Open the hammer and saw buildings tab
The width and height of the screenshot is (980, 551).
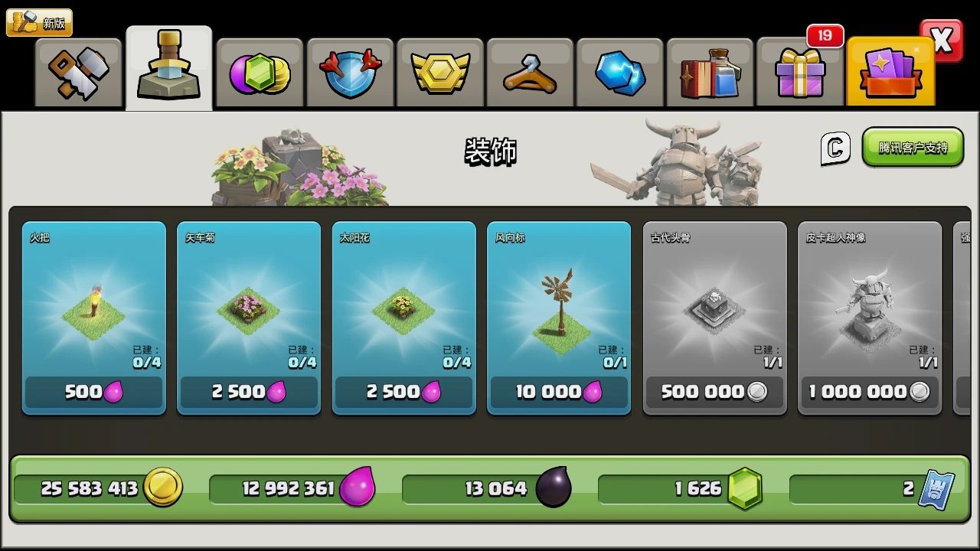(79, 73)
